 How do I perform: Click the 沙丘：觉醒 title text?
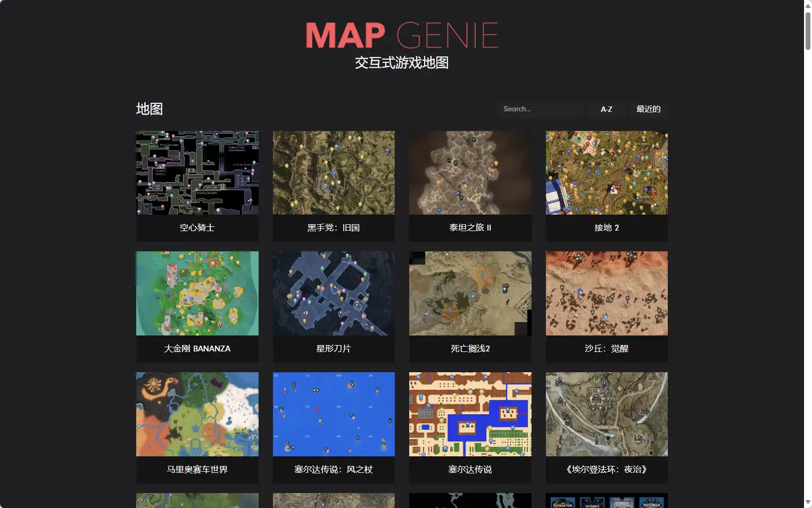tap(607, 349)
